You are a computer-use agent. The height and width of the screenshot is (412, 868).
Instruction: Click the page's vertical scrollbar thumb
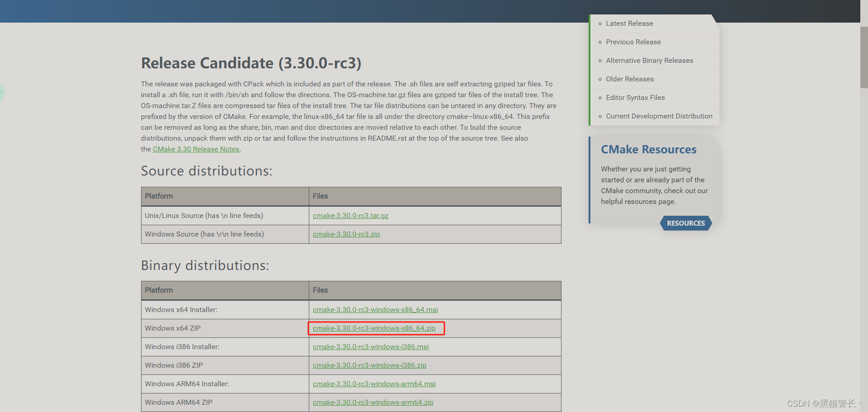(x=864, y=57)
